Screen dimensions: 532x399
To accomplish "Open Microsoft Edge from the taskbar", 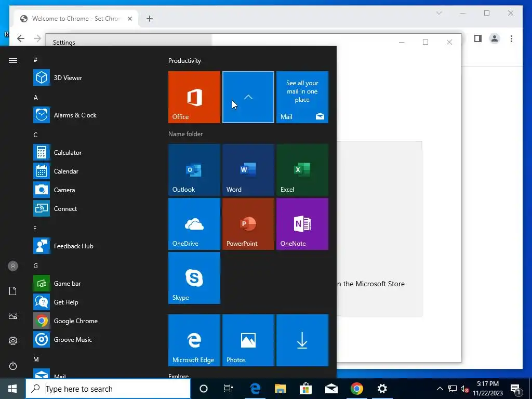I will 255,389.
